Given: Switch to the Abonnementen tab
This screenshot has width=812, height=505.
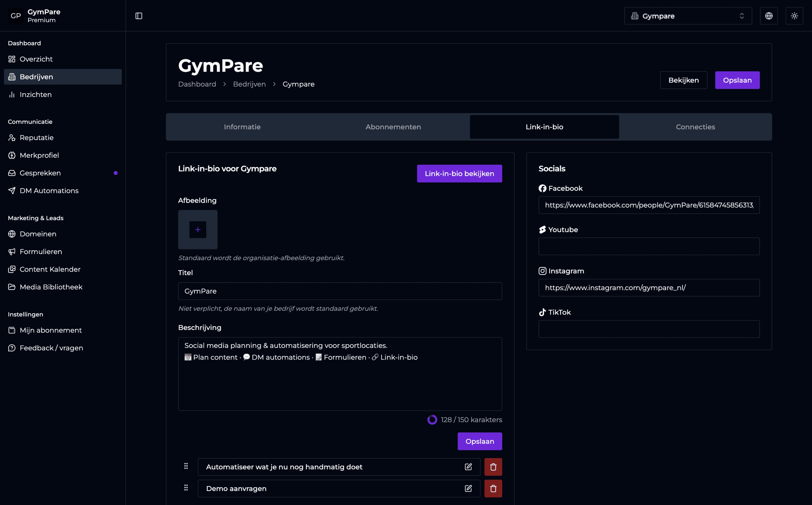Looking at the screenshot, I should tap(393, 127).
